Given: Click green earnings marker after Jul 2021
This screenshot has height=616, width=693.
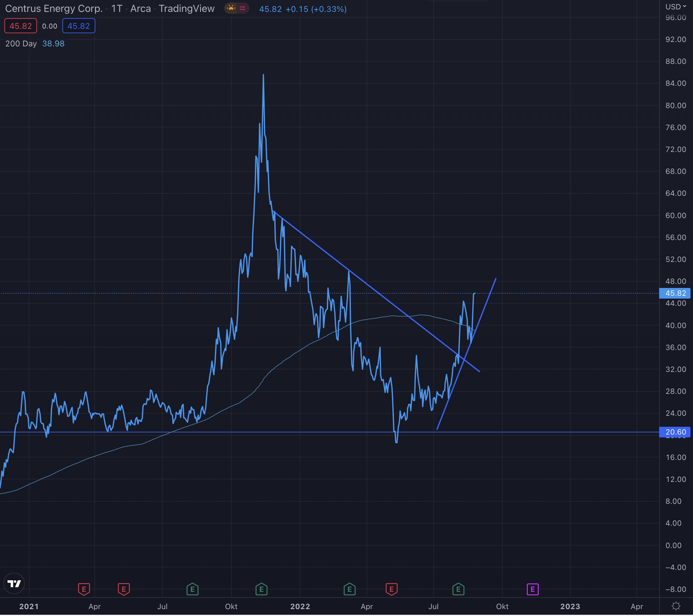Looking at the screenshot, I should pos(192,590).
